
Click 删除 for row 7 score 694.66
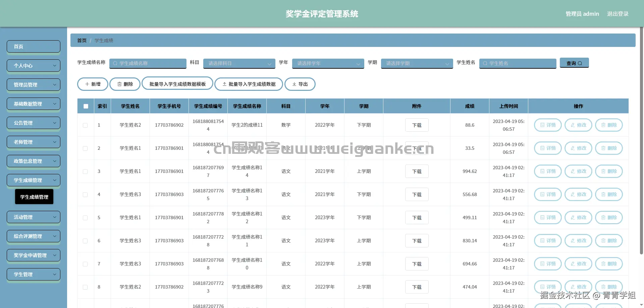(x=609, y=264)
